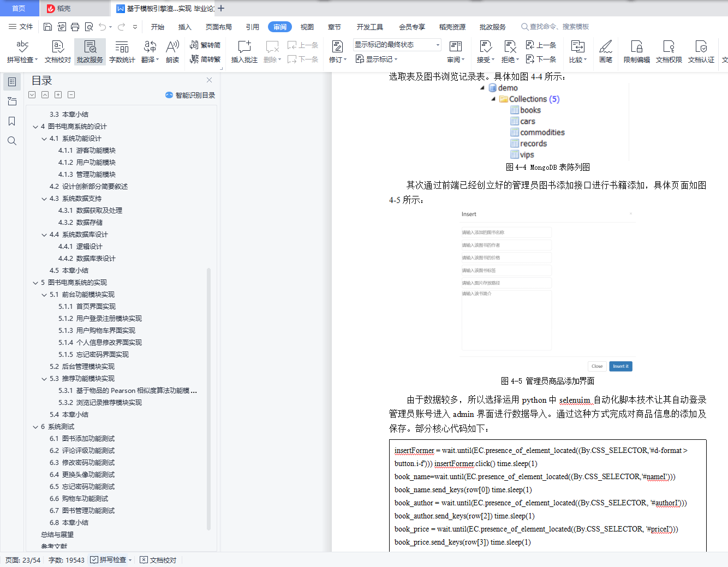Image resolution: width=728 pixels, height=567 pixels.
Task: Go to the 首页 home tab
Action: click(19, 8)
